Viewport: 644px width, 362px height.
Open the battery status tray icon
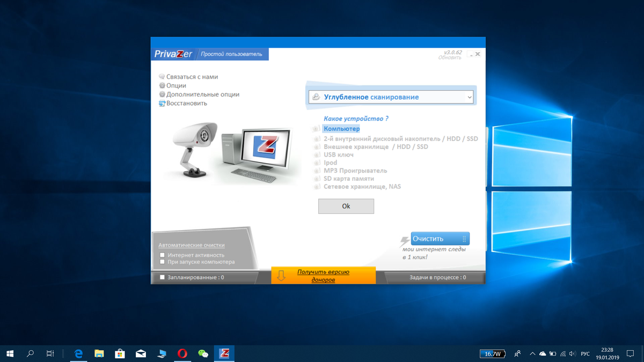click(x=553, y=353)
